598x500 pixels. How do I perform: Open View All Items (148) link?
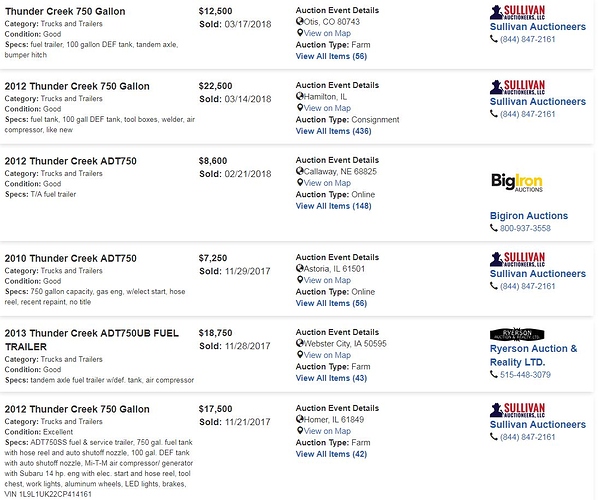pyautogui.click(x=333, y=206)
